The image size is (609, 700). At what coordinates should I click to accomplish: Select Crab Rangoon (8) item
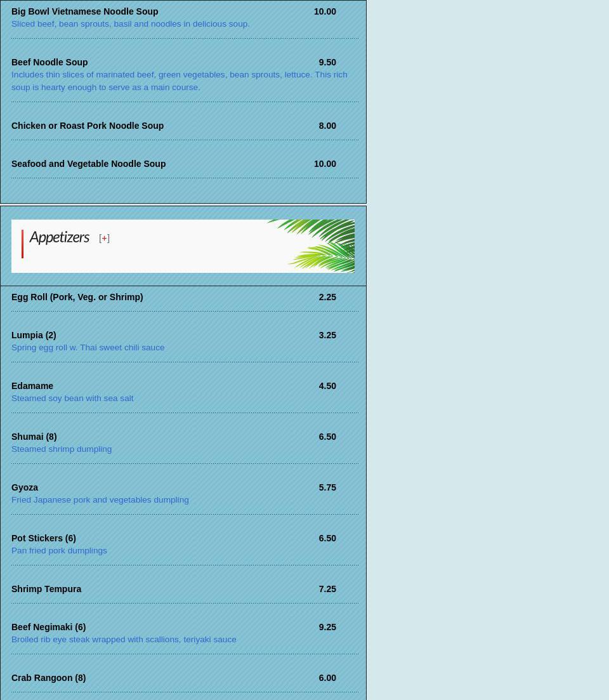pos(48,678)
